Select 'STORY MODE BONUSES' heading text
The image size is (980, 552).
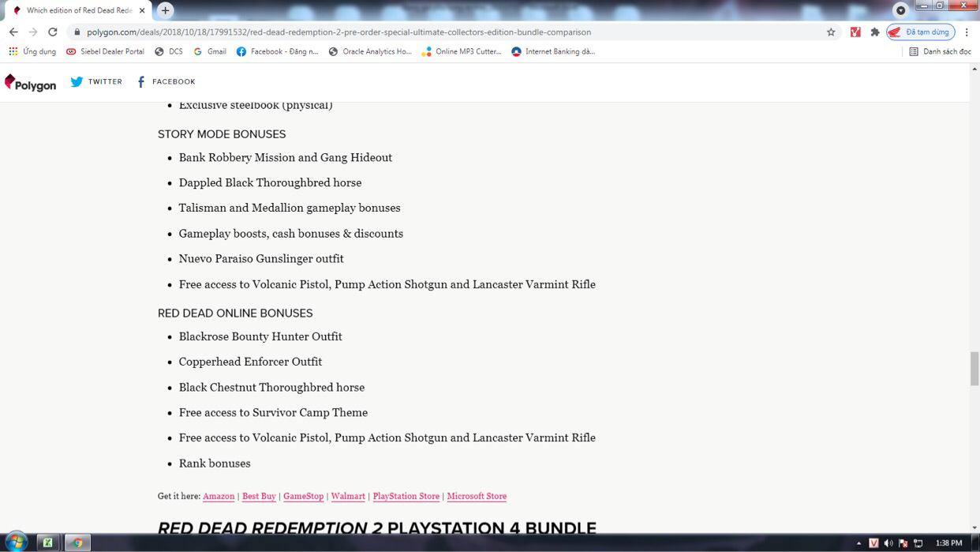(x=222, y=134)
